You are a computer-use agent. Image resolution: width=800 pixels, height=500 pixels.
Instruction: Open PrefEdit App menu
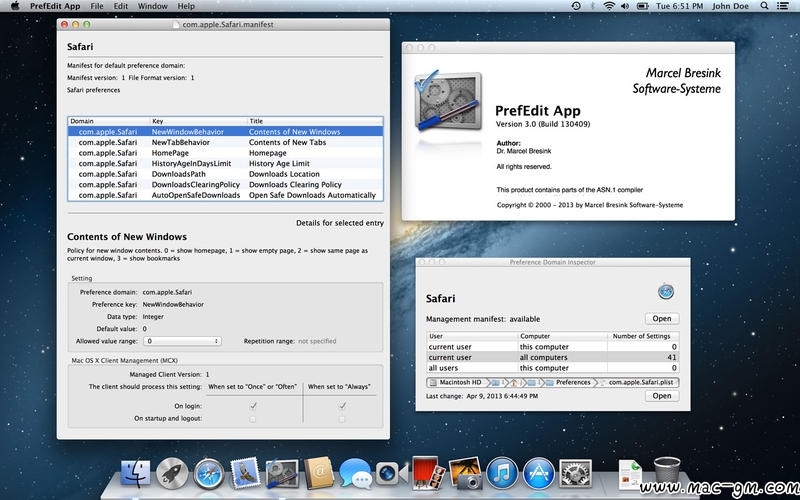(55, 6)
